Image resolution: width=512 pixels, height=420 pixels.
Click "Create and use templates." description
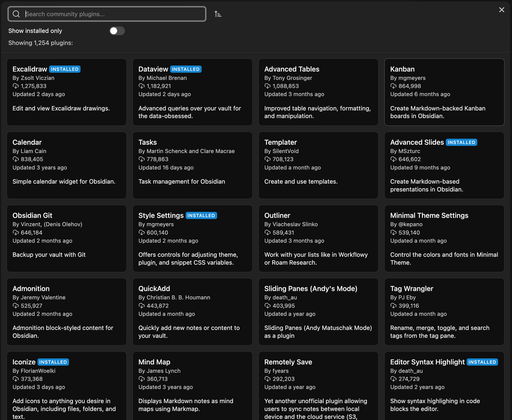click(x=301, y=182)
